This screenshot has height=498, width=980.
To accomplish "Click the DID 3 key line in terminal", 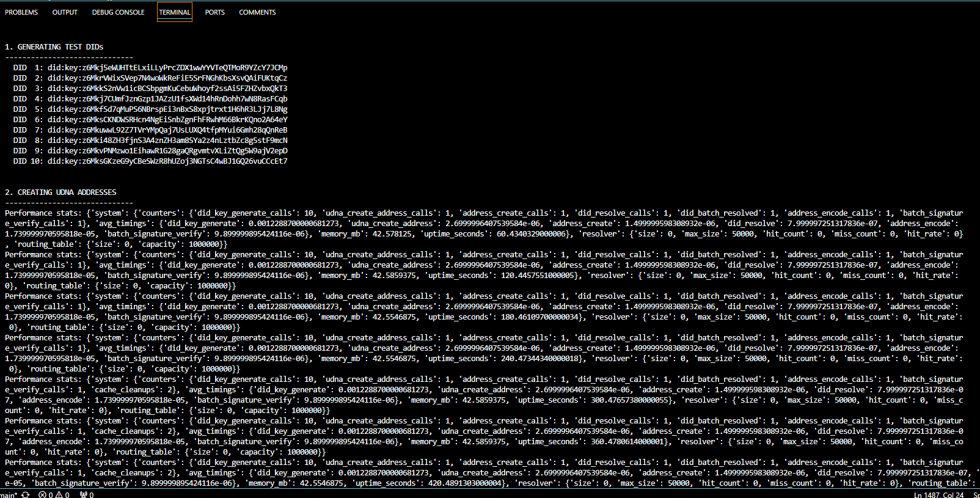I will point(150,89).
